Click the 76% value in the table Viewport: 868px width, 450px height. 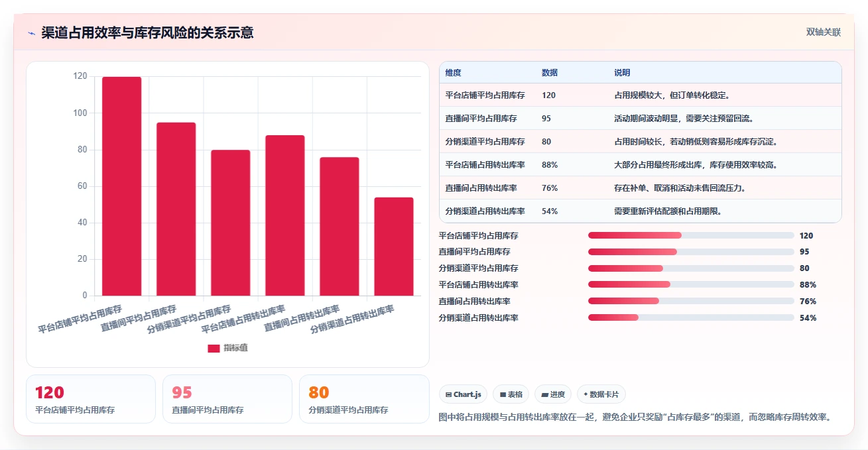550,188
